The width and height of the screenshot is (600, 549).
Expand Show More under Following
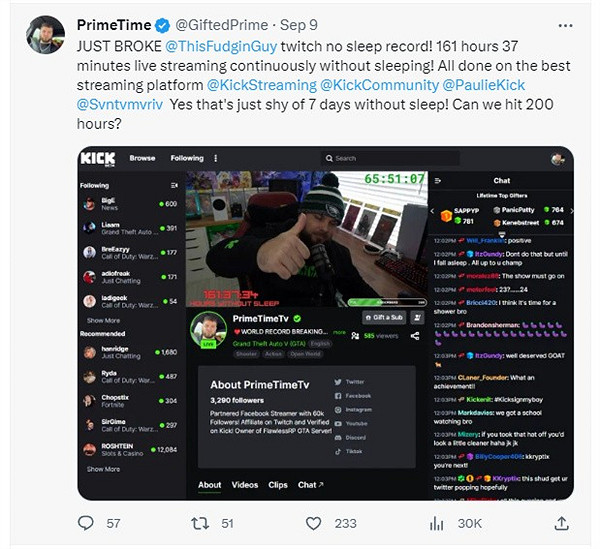tap(103, 321)
